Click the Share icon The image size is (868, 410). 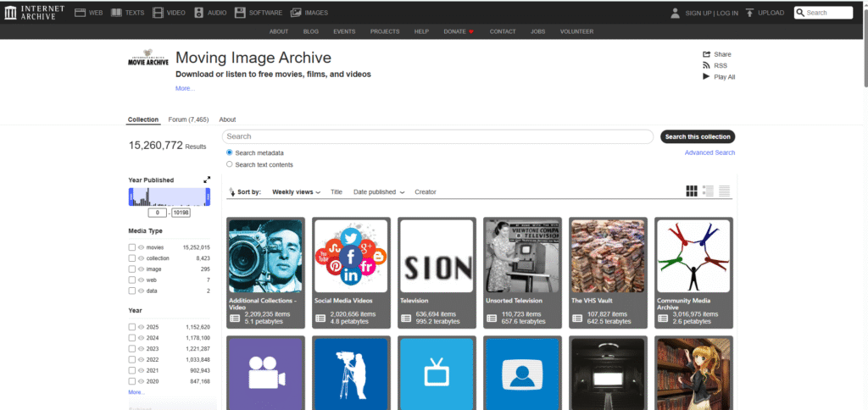coord(706,54)
